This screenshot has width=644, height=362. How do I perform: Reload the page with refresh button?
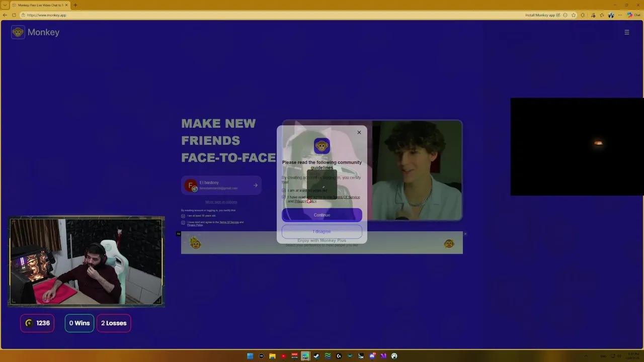point(14,15)
